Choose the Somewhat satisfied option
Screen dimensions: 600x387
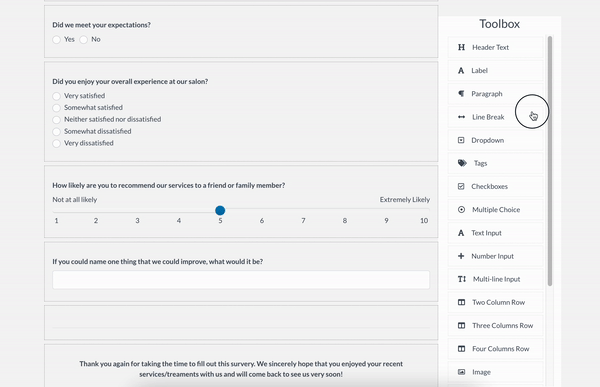coord(57,108)
